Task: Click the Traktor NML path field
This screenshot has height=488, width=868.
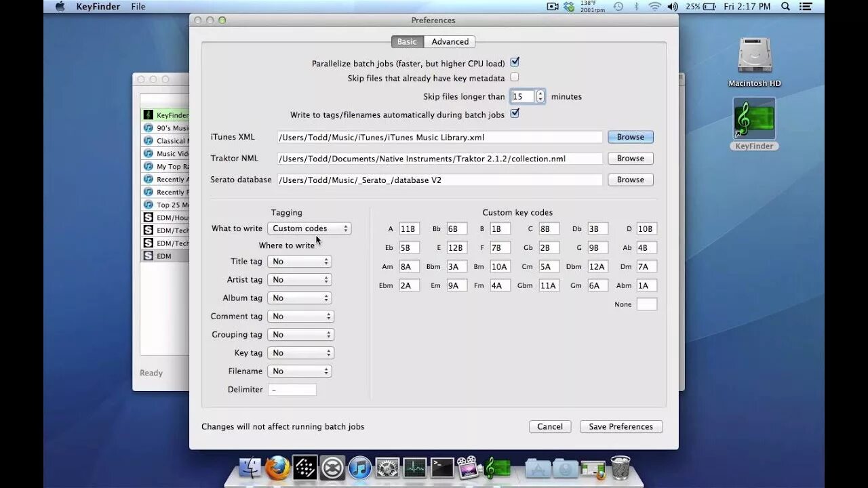Action: tap(439, 158)
